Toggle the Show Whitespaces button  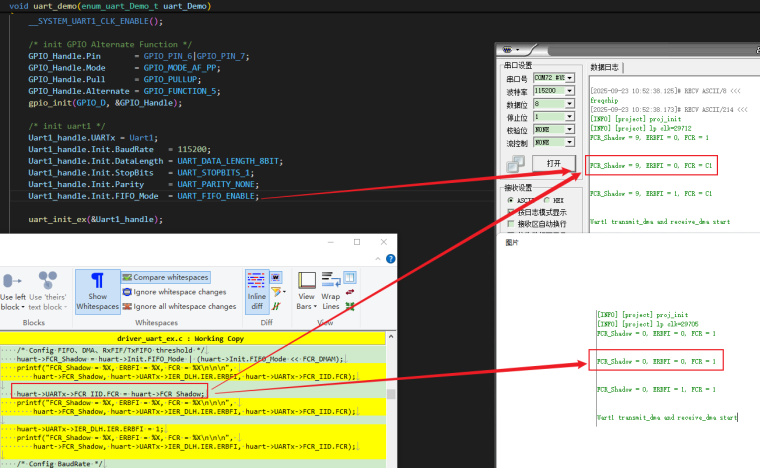point(97,290)
